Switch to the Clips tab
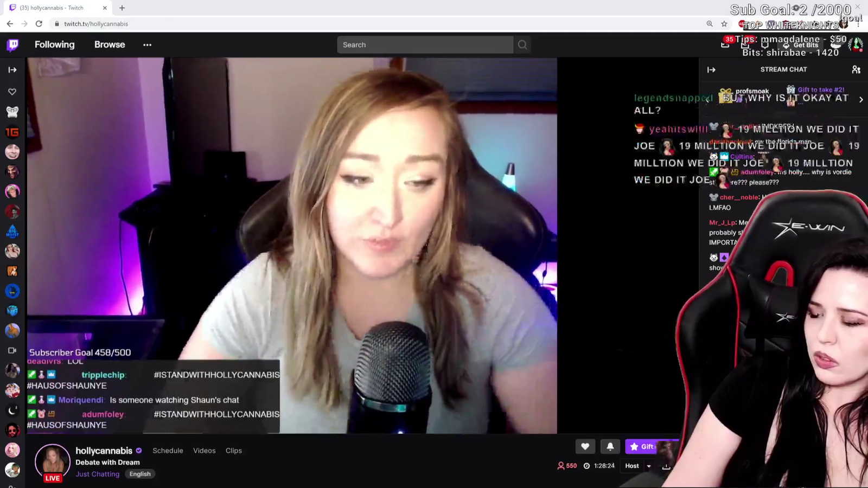Viewport: 868px width, 488px height. (x=234, y=451)
